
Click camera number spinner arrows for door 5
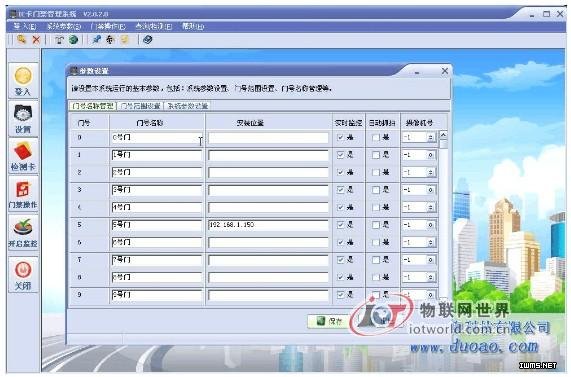pyautogui.click(x=430, y=225)
